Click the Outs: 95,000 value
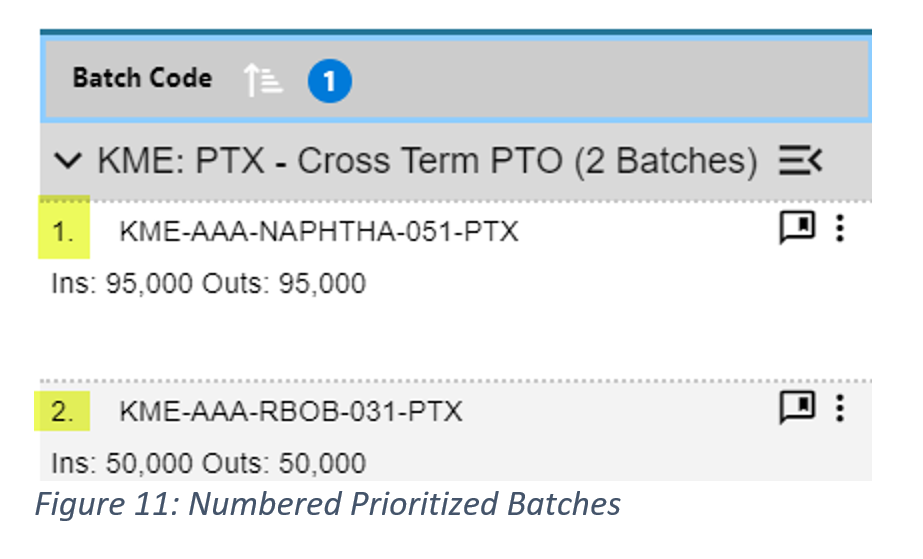This screenshot has width=923, height=559. point(285,284)
